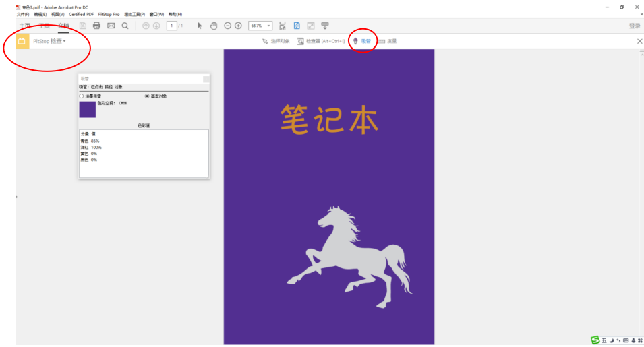This screenshot has height=347, width=644.
Task: Click the zoom in plus icon
Action: [x=238, y=26]
